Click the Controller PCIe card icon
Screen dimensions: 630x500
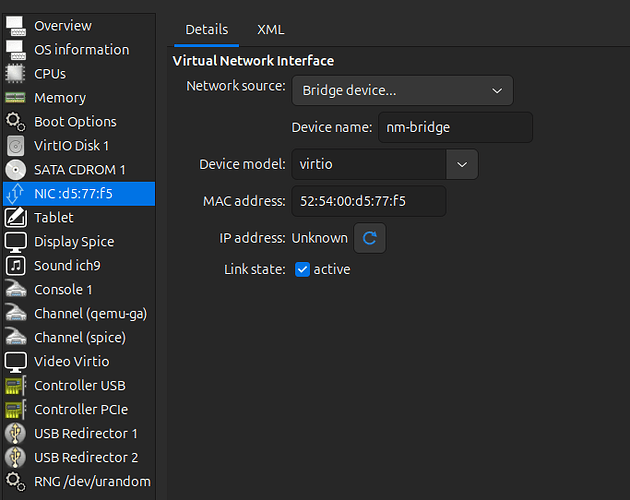tap(16, 410)
